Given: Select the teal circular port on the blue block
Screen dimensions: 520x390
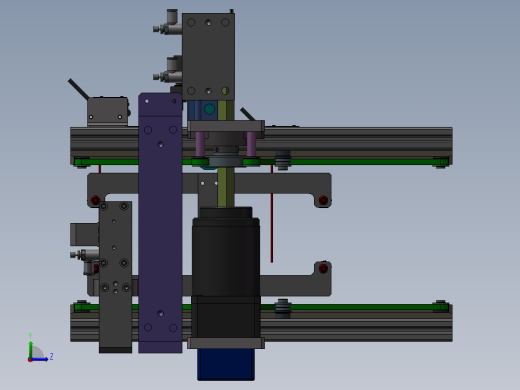Looking at the screenshot, I should point(209,109).
